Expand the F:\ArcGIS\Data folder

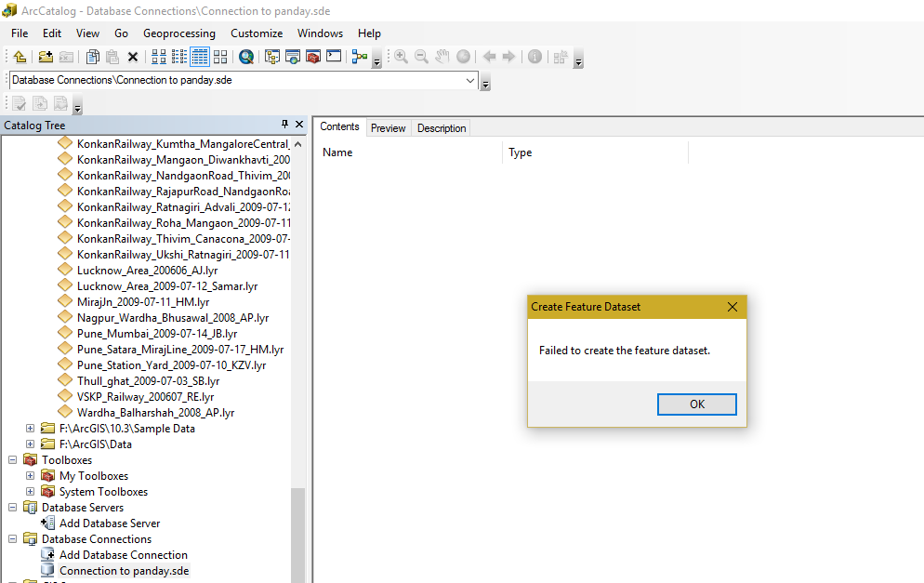pyautogui.click(x=30, y=444)
